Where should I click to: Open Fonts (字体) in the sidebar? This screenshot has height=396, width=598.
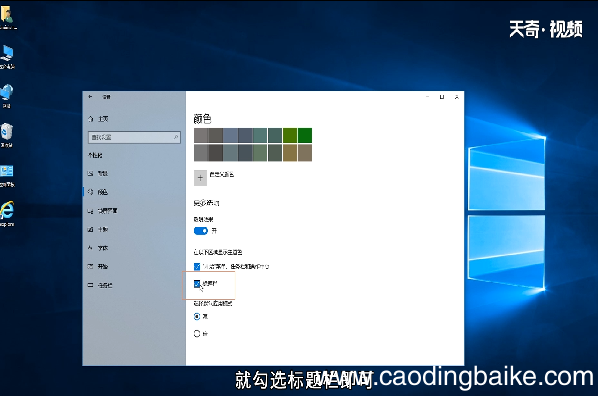(x=98, y=248)
